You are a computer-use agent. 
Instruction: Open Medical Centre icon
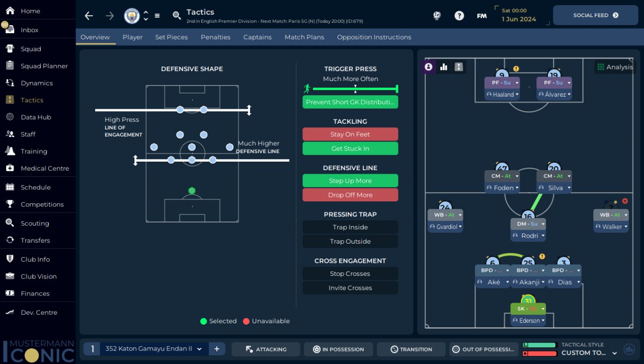pos(10,168)
